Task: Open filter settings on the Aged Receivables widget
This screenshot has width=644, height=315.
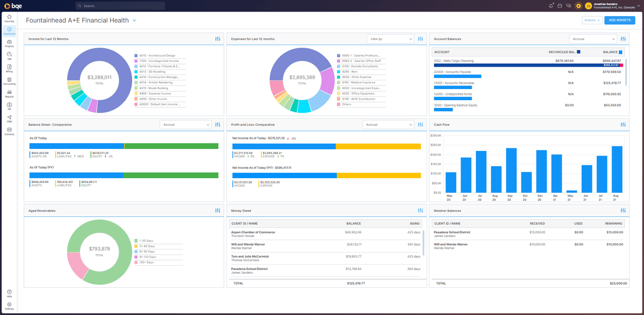Action: pyautogui.click(x=217, y=210)
